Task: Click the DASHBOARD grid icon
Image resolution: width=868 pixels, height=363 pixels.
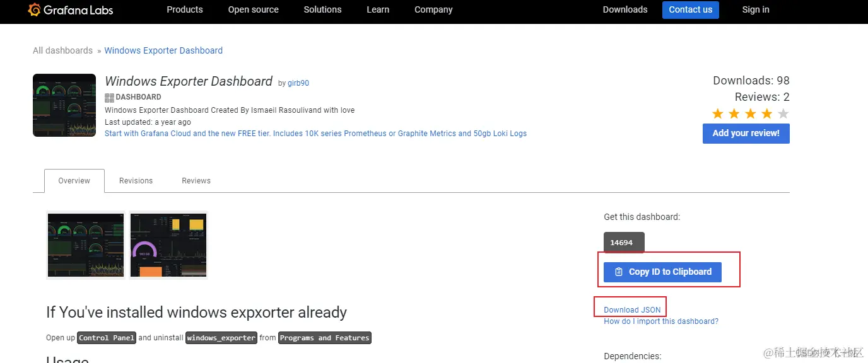Action: [x=109, y=97]
